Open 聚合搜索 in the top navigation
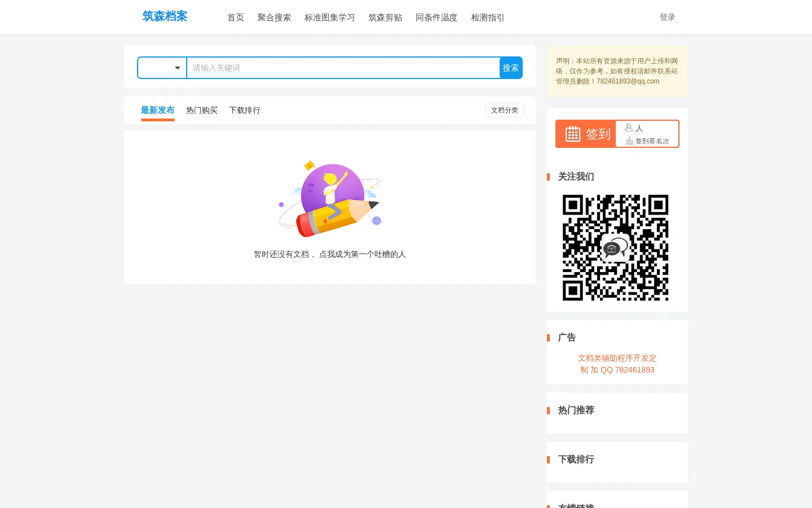The image size is (812, 508). (x=274, y=17)
